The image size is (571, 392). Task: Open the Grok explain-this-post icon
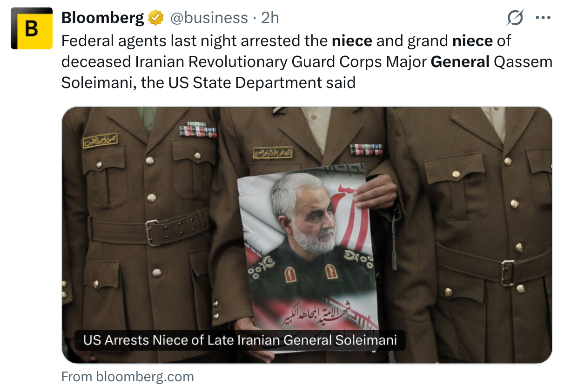point(515,18)
